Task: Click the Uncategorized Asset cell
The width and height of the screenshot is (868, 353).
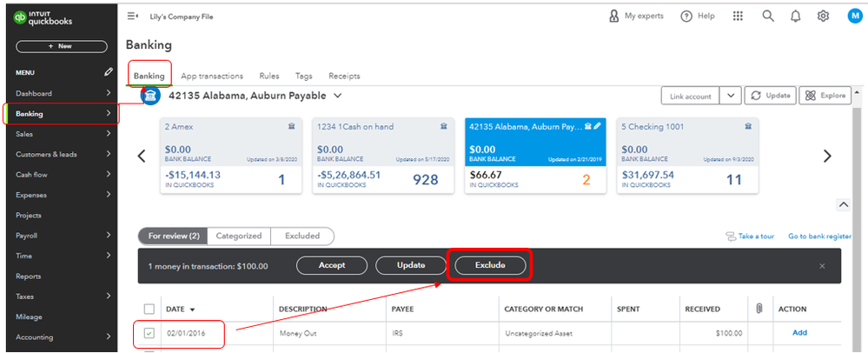Action: click(x=539, y=334)
